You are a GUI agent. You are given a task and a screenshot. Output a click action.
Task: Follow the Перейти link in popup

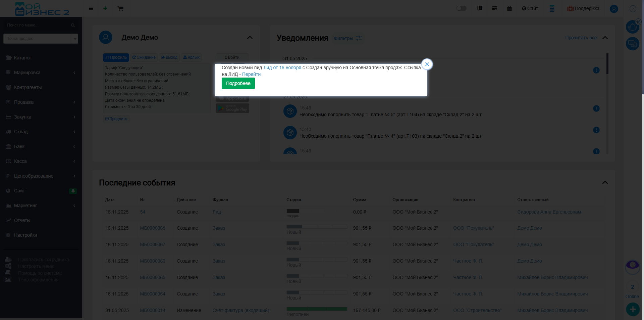[x=251, y=74]
